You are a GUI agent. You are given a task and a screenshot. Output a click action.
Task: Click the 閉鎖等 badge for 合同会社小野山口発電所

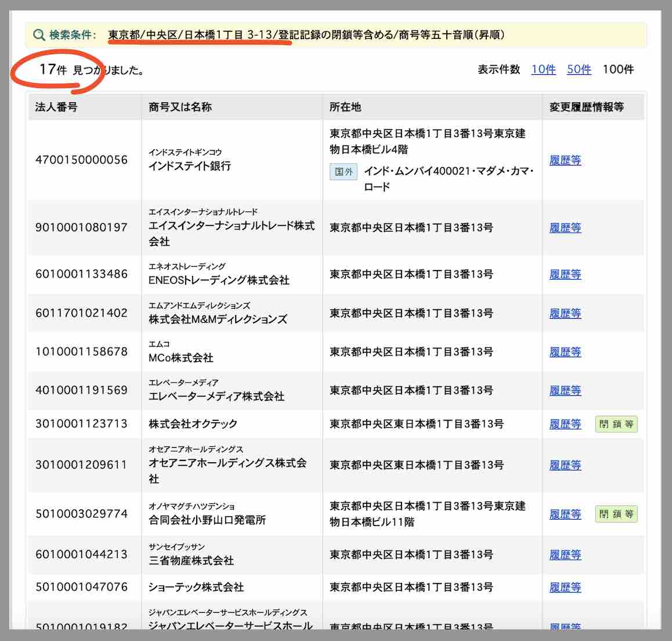pos(616,514)
